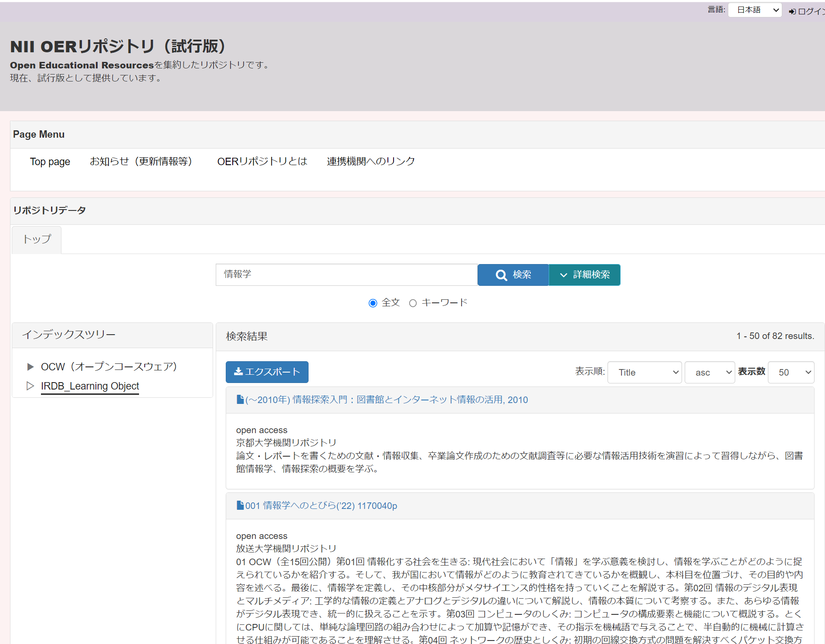Image resolution: width=825 pixels, height=644 pixels.
Task: Click the 京都大学機関リポジトリ text
Action: pyautogui.click(x=286, y=443)
